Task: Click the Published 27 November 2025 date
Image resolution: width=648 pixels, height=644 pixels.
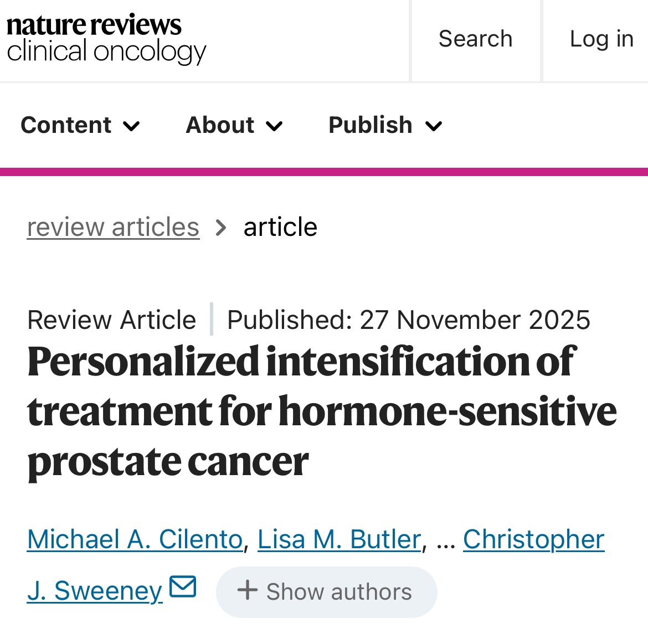Action: tap(409, 320)
